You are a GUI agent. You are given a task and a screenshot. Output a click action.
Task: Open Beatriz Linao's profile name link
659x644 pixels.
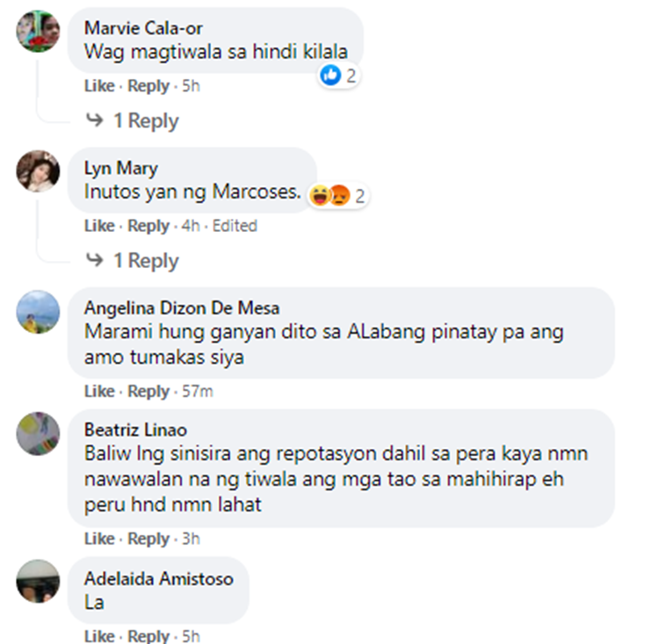click(135, 430)
